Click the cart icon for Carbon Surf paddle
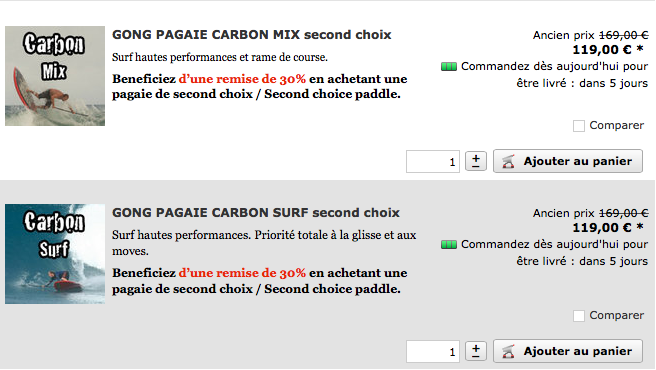Viewport: 656px width, 370px height. [x=508, y=351]
